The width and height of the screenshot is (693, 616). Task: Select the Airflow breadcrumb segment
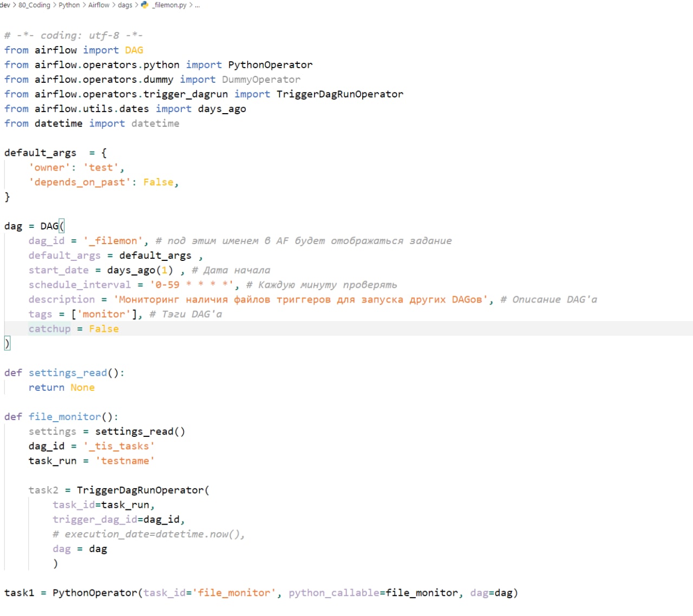(x=99, y=5)
